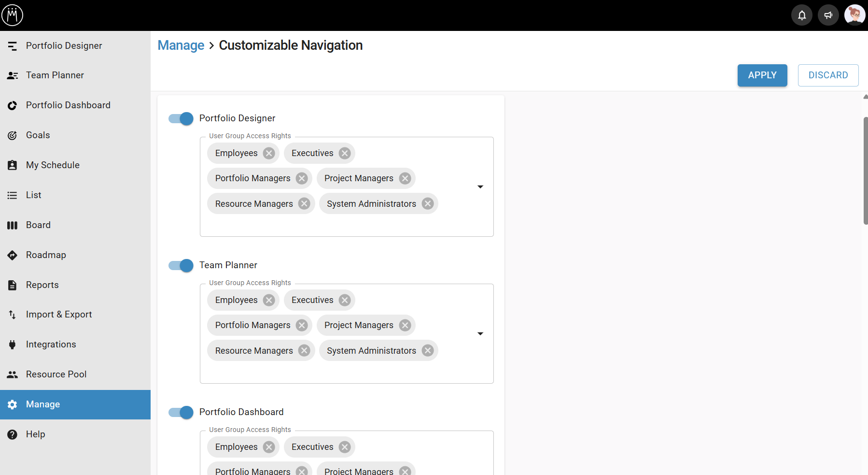Click the Board columns icon

[13, 225]
